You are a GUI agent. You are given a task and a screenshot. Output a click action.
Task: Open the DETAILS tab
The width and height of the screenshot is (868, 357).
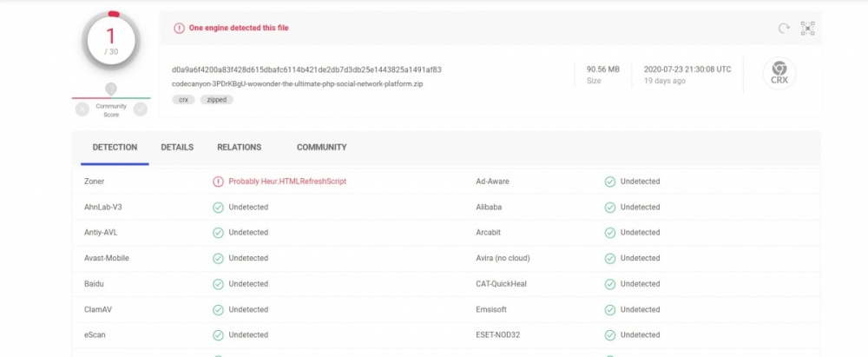click(177, 148)
